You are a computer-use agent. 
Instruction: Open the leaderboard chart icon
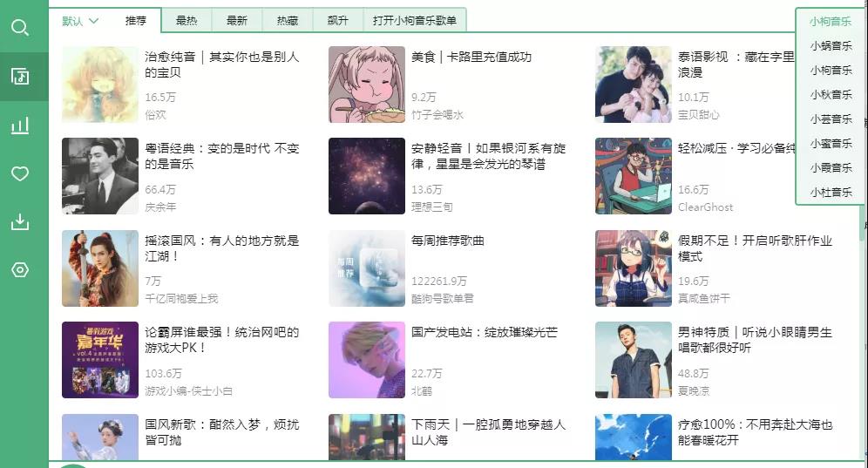tap(20, 125)
